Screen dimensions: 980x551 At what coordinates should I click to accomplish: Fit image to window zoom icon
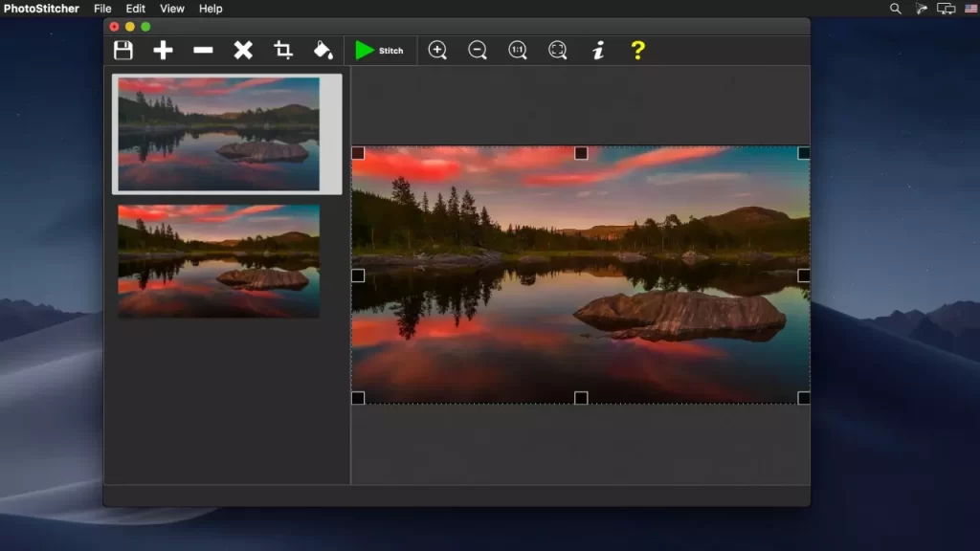click(x=558, y=50)
